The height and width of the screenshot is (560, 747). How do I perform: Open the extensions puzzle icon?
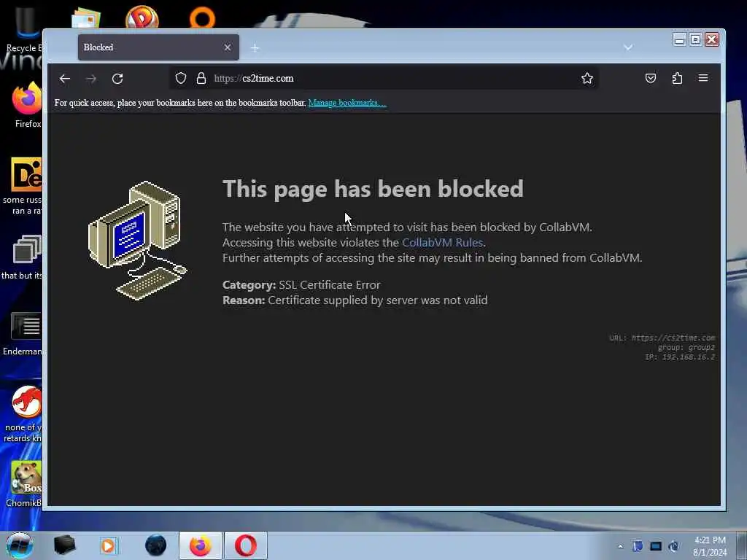tap(677, 78)
